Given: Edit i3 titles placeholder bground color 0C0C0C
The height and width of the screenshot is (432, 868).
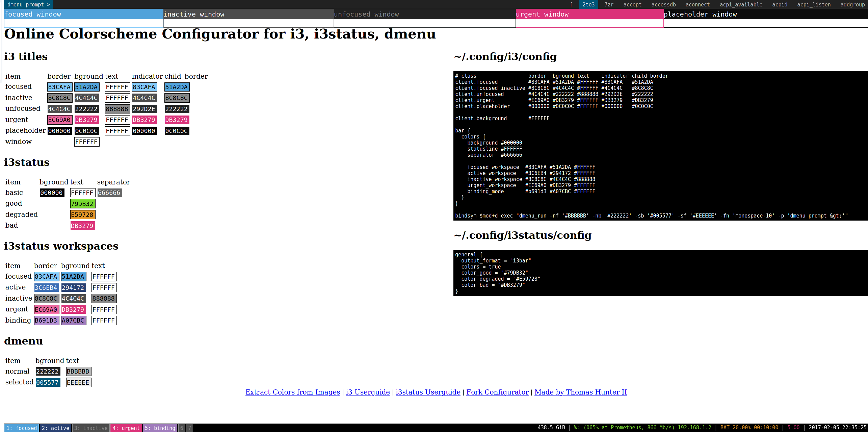Looking at the screenshot, I should click(x=87, y=131).
